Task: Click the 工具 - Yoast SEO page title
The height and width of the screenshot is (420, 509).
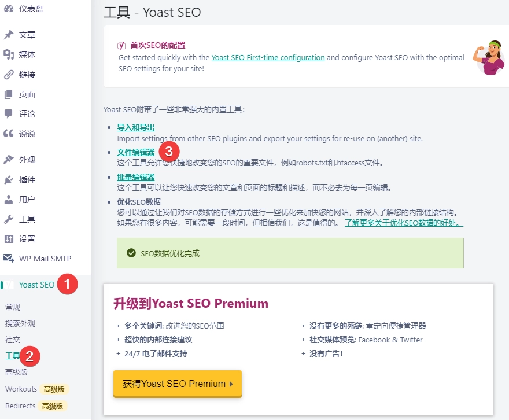Action: click(152, 12)
